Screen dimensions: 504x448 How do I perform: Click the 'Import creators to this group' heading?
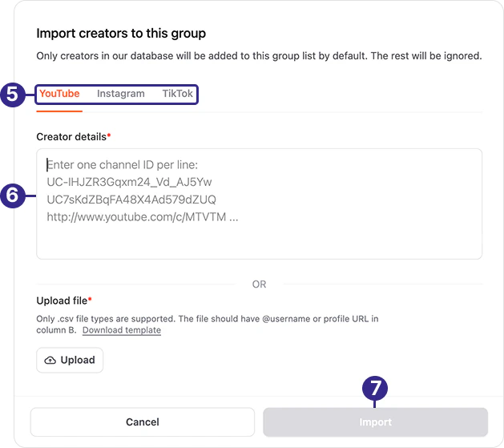[121, 34]
